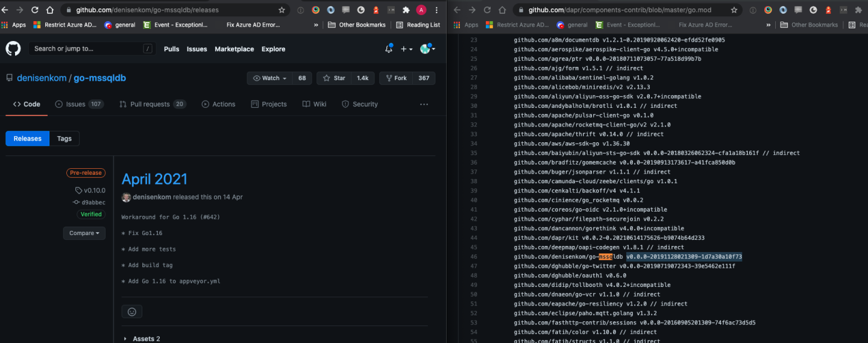This screenshot has width=868, height=343.
Task: Reload the go.mod page in right window
Action: point(486,10)
